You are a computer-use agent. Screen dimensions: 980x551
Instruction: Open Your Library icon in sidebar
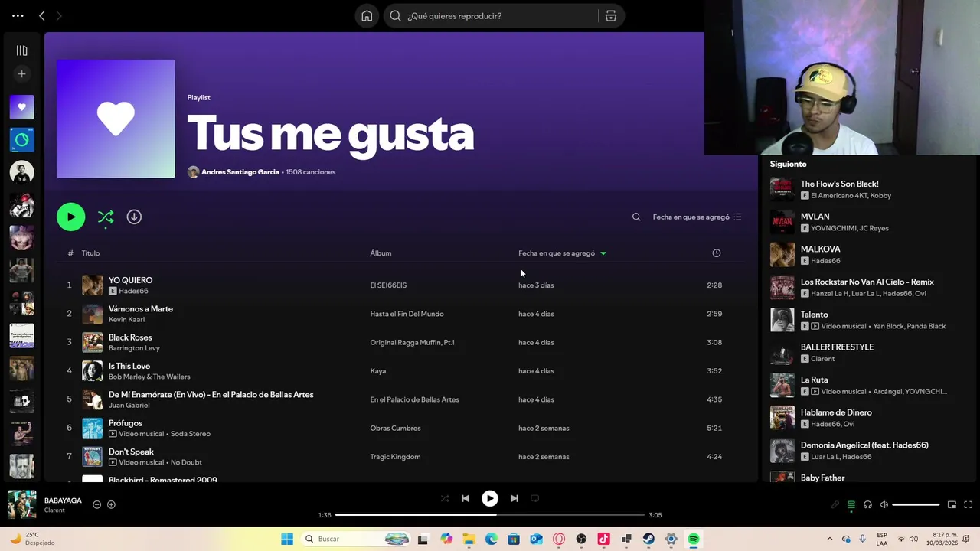tap(21, 51)
